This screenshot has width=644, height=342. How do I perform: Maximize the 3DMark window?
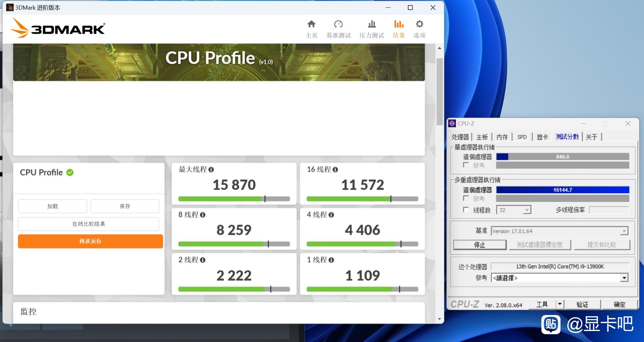pos(410,7)
